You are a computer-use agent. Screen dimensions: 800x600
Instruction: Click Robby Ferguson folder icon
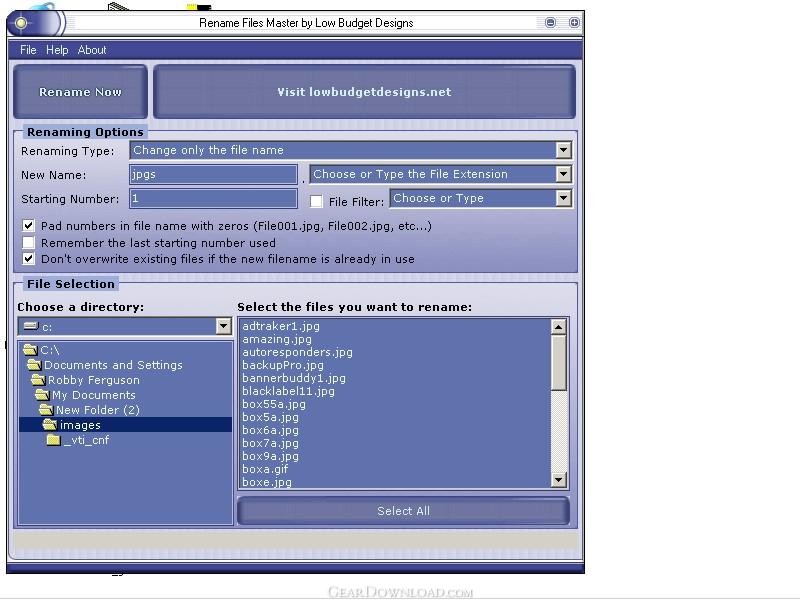click(x=38, y=380)
